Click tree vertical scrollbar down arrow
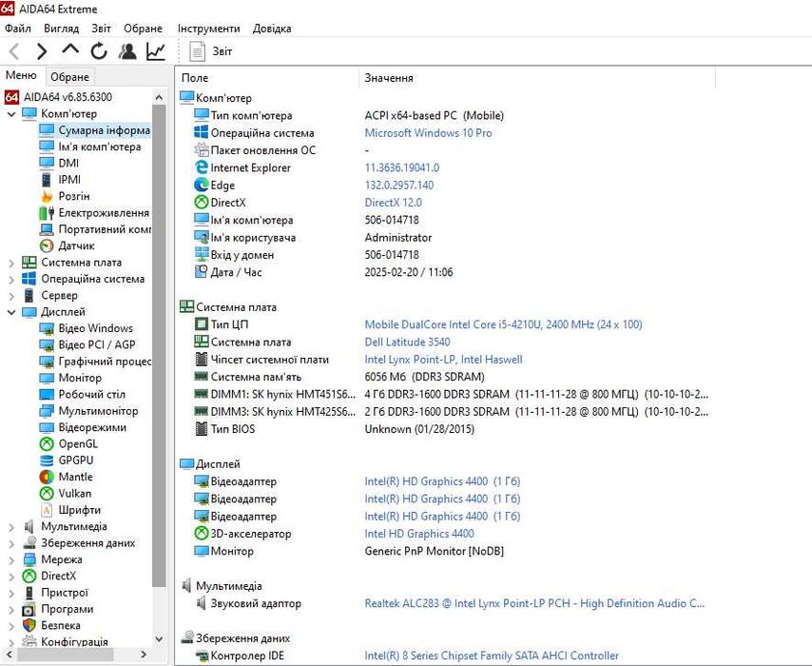The width and height of the screenshot is (812, 666). click(159, 639)
